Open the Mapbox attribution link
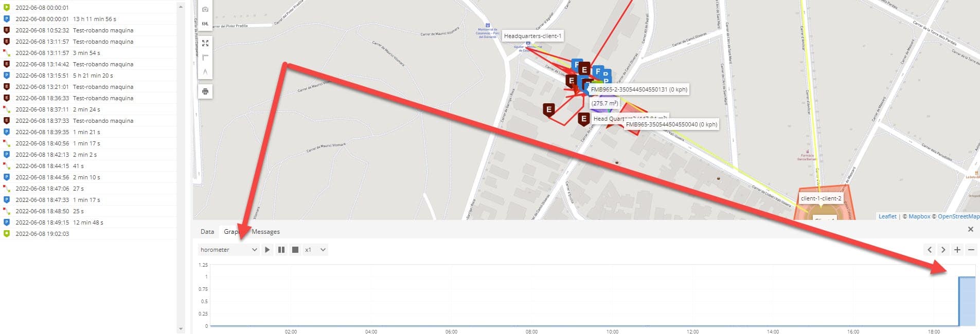Viewport: 980px width, 334px height. (919, 216)
